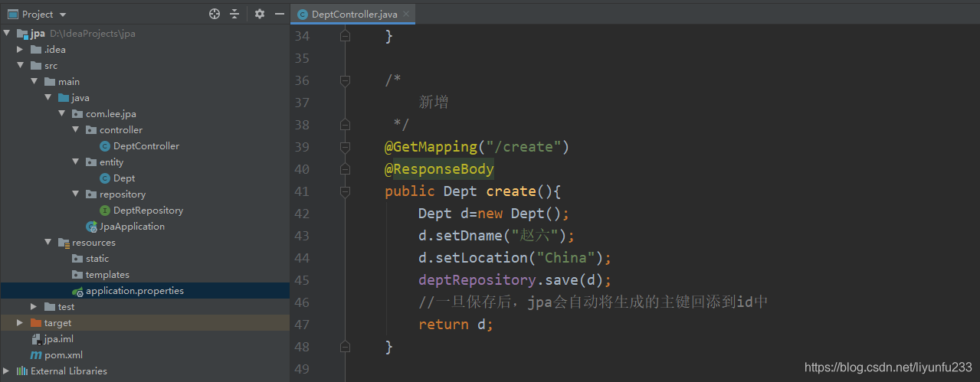Click fold end marker at line 48

(x=345, y=347)
